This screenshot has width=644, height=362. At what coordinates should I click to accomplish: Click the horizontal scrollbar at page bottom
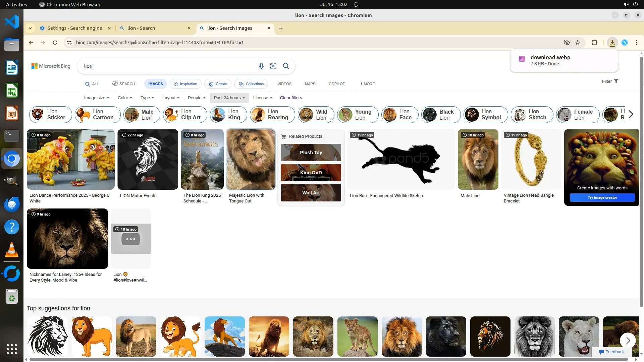(329, 360)
